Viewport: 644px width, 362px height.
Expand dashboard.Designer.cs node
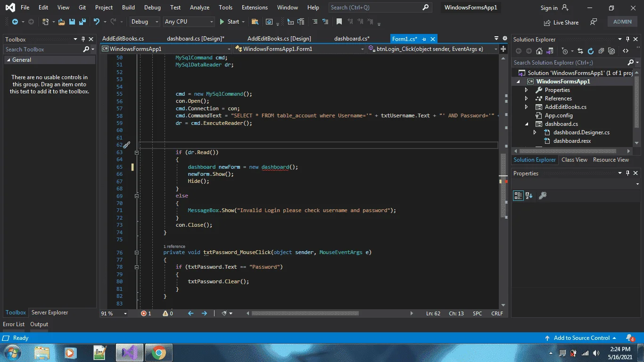[x=535, y=132]
